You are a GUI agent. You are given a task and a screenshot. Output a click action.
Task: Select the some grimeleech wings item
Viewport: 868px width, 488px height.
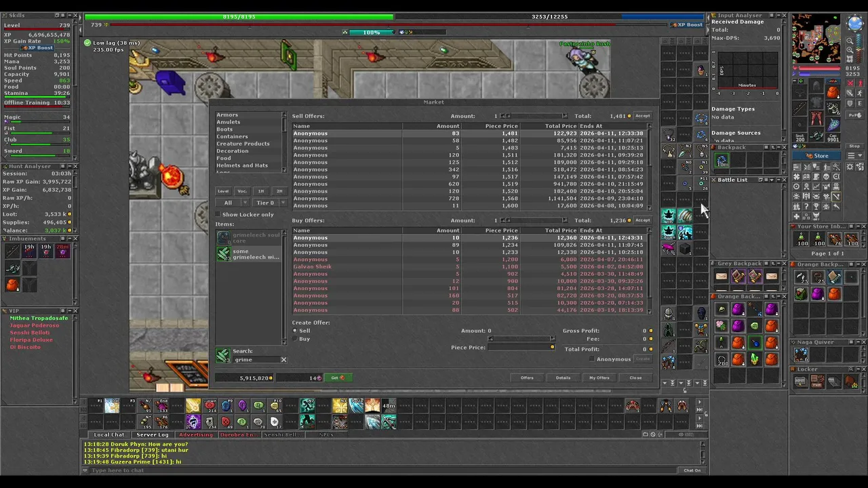[249, 254]
